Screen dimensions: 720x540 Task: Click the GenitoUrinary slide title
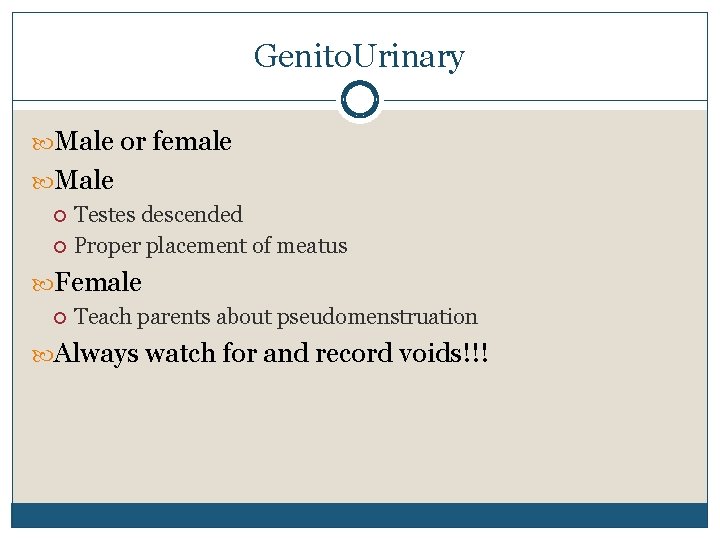pos(359,56)
